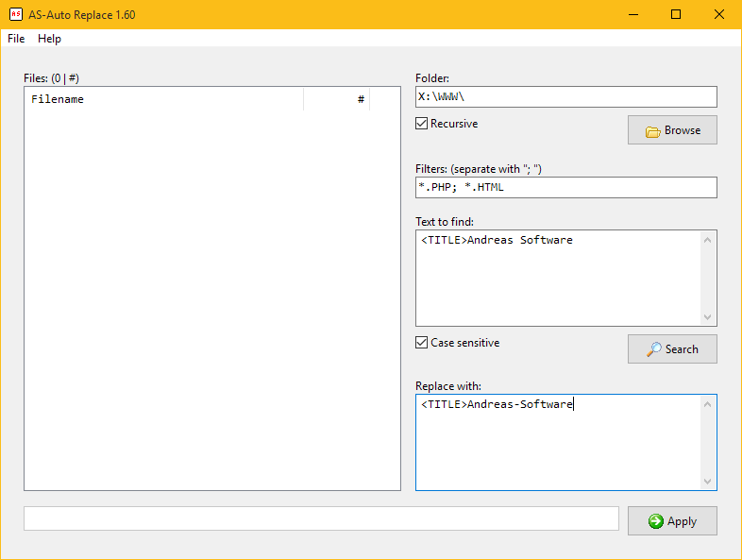The height and width of the screenshot is (560, 742).
Task: Click Replace with scrollbar down arrow
Action: (x=707, y=481)
